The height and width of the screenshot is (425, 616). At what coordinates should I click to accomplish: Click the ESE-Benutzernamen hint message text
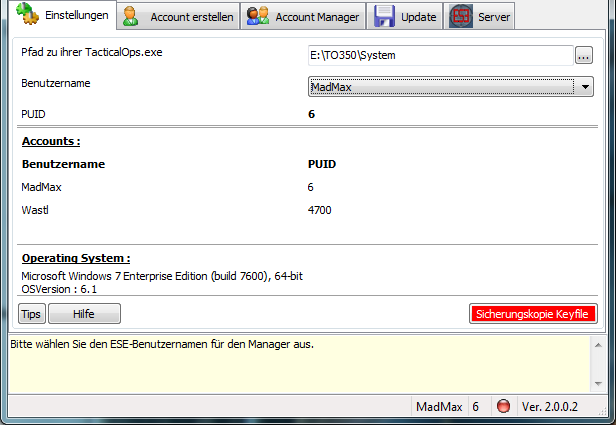click(162, 344)
